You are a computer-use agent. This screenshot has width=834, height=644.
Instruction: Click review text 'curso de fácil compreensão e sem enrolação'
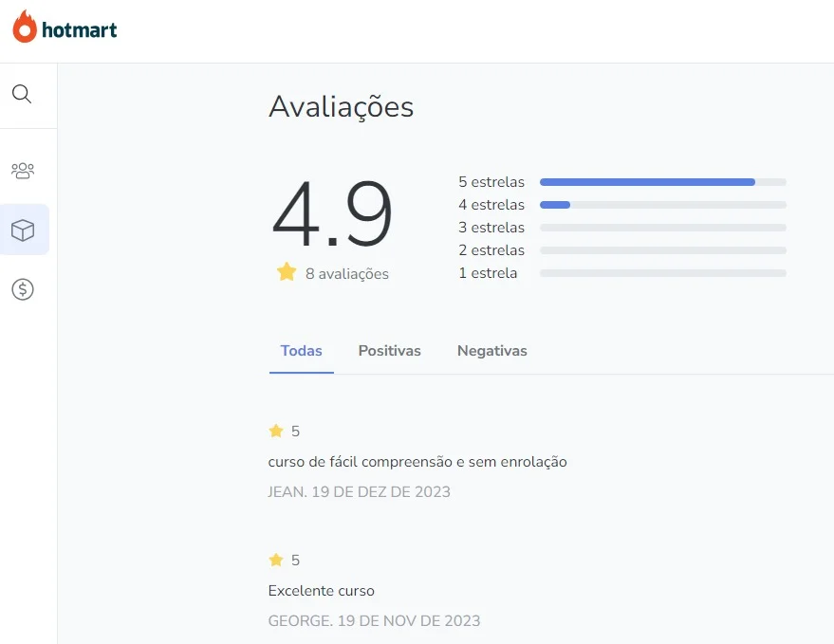(417, 462)
